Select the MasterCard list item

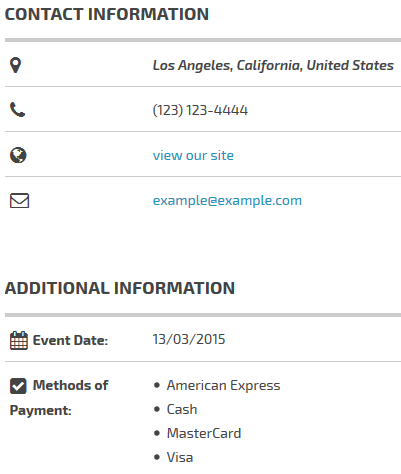coord(204,433)
